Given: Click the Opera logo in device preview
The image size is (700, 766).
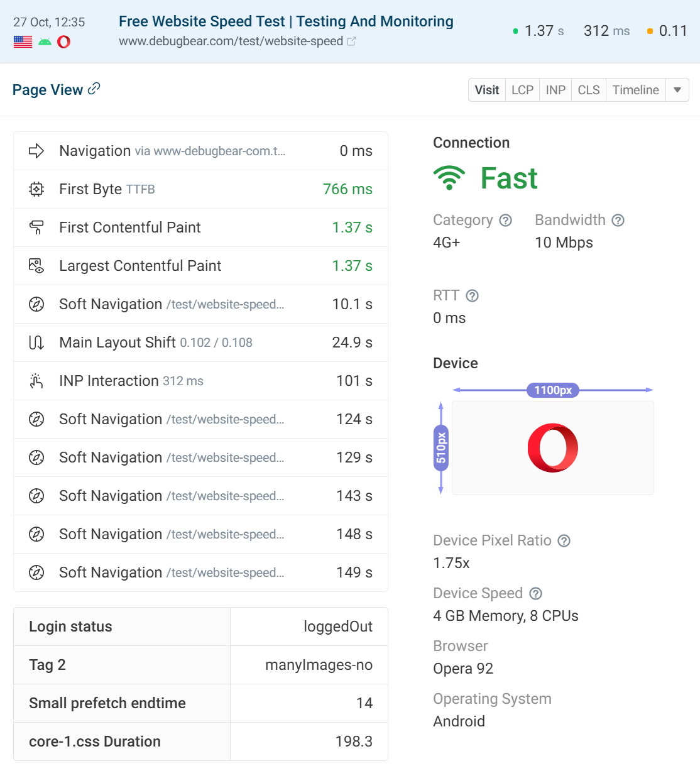Looking at the screenshot, I should [552, 448].
